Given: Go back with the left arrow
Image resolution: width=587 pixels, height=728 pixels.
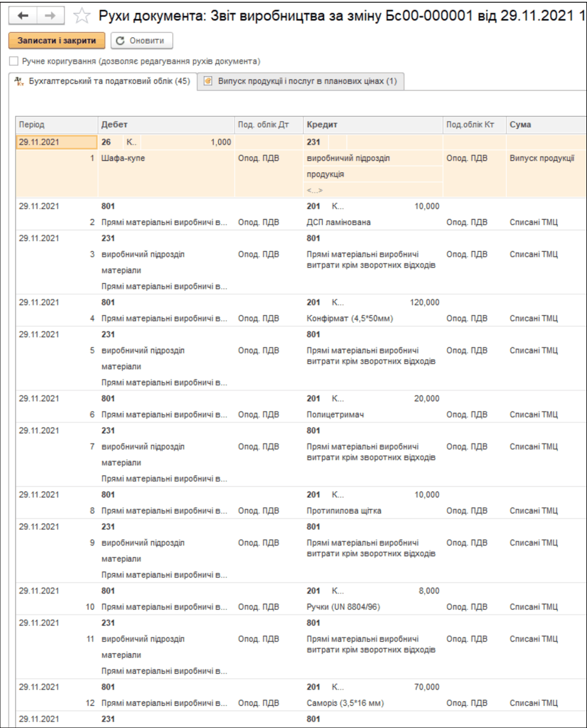Looking at the screenshot, I should tap(23, 16).
